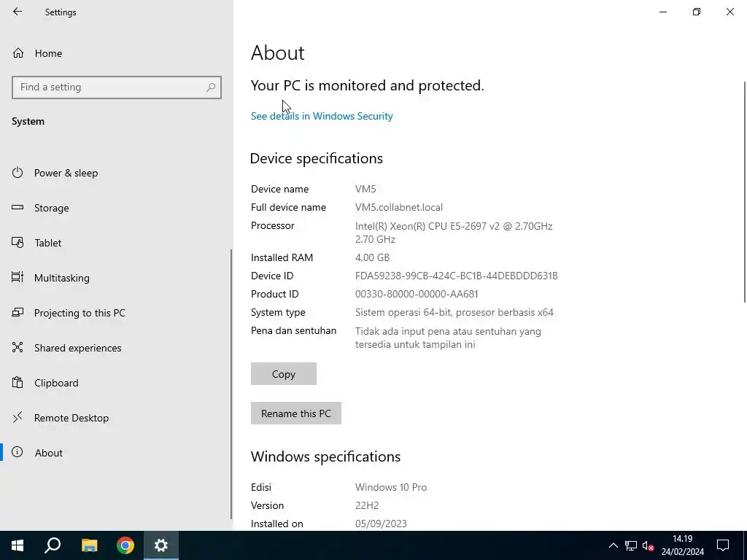Screen dimensions: 747x560
Task: Open Clipboard settings page
Action: (117, 383)
